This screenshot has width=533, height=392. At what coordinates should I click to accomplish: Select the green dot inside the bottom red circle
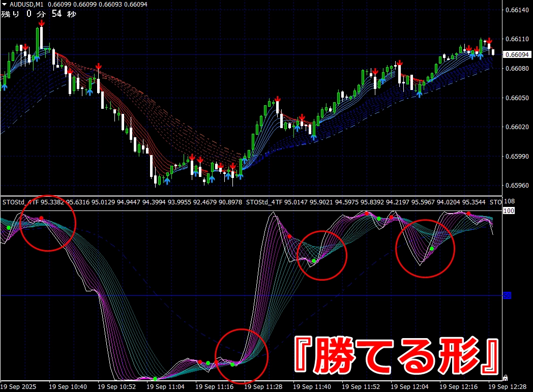[232, 365]
